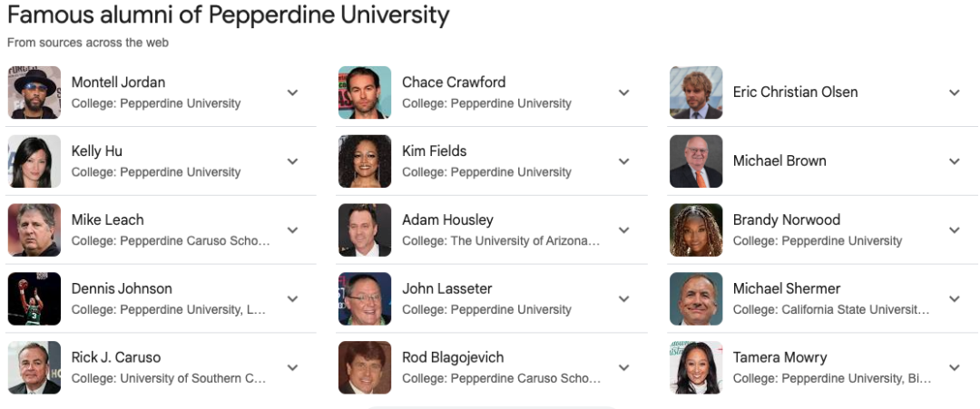Click the Dennis Johnson basketball photo
This screenshot has width=980, height=409.
point(34,298)
